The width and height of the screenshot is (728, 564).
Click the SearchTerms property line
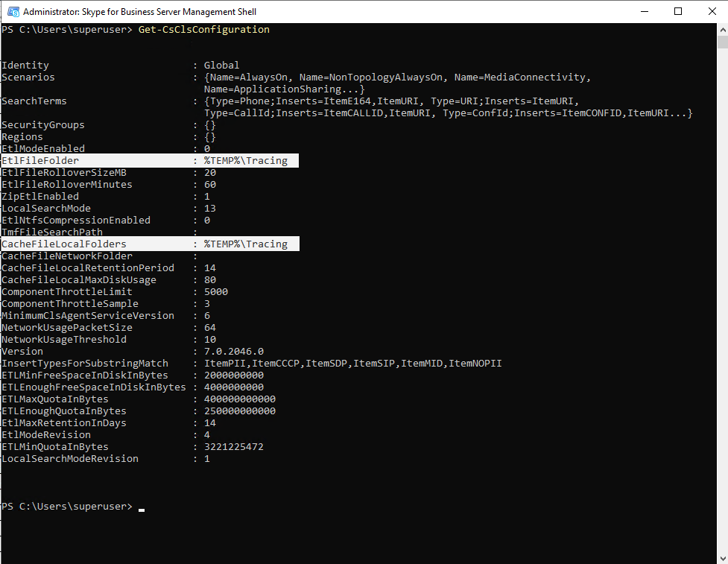pos(346,107)
